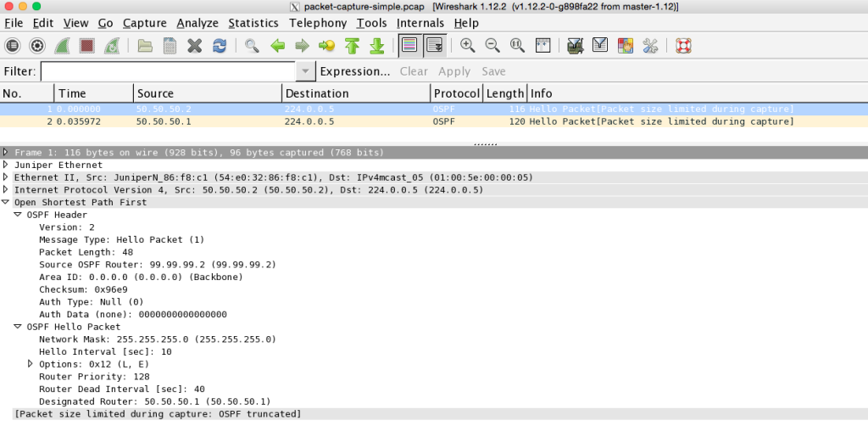Expand the Frame 1 tree node
The width and height of the screenshot is (868, 426).
pos(6,152)
